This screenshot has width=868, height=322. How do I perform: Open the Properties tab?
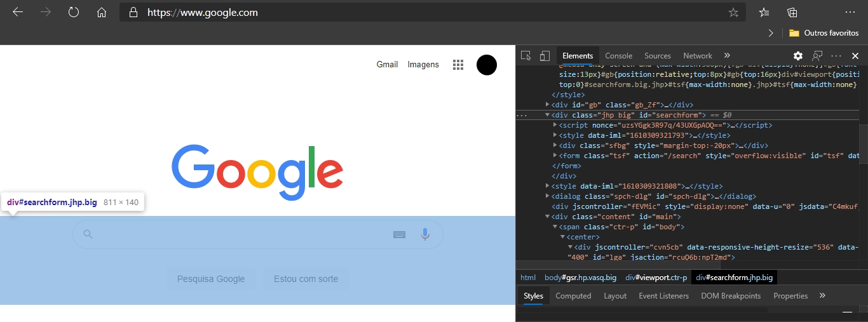[790, 296]
